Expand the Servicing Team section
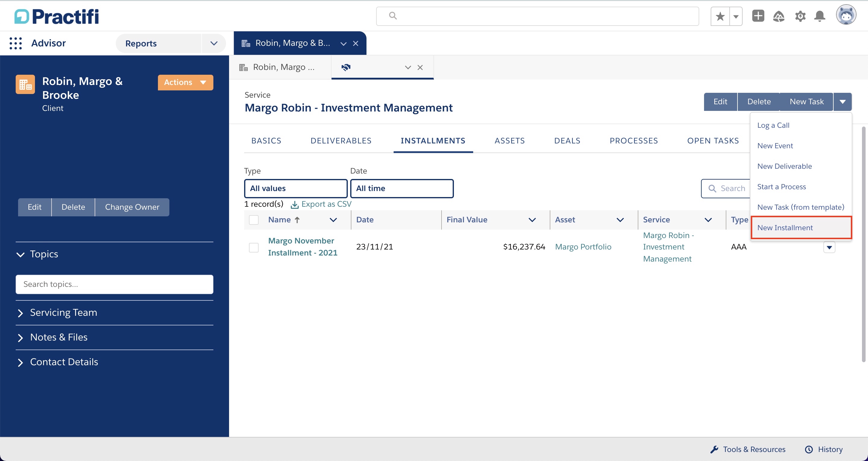Viewport: 868px width, 461px height. coord(20,313)
